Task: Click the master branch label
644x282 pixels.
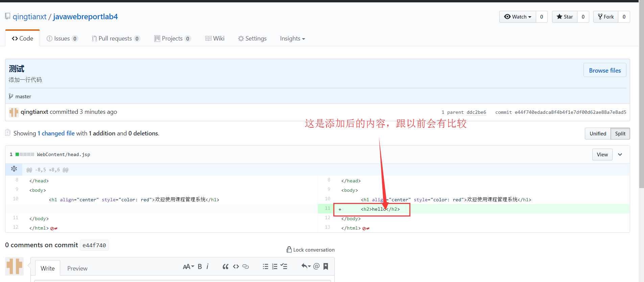Action: (x=23, y=97)
